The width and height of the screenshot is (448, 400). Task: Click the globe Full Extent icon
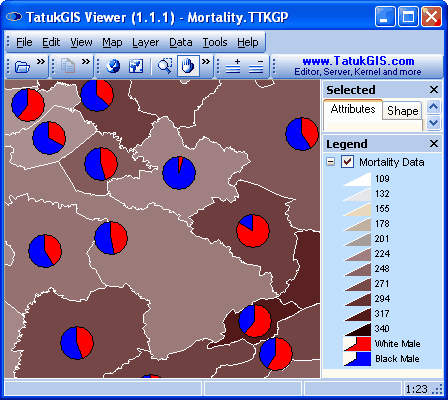[x=113, y=66]
